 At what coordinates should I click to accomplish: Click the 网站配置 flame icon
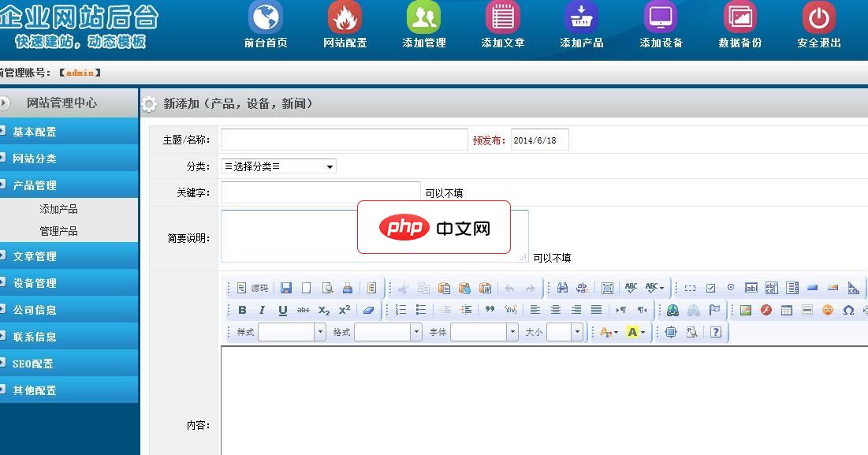coord(345,18)
